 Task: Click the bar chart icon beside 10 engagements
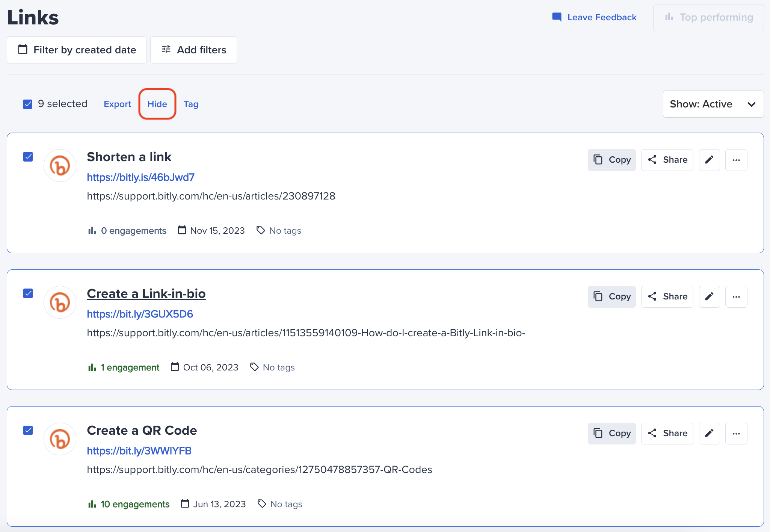(92, 504)
